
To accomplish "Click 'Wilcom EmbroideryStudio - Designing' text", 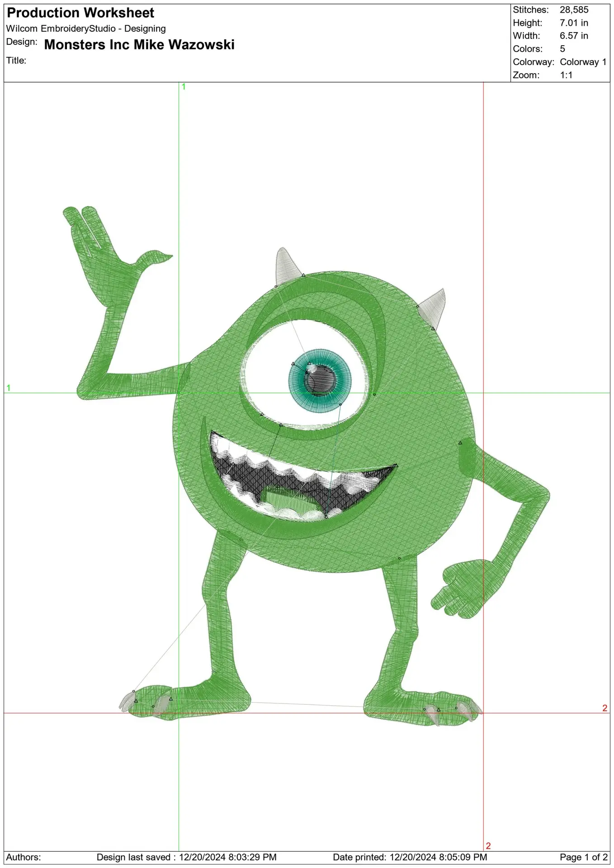I will coord(86,28).
